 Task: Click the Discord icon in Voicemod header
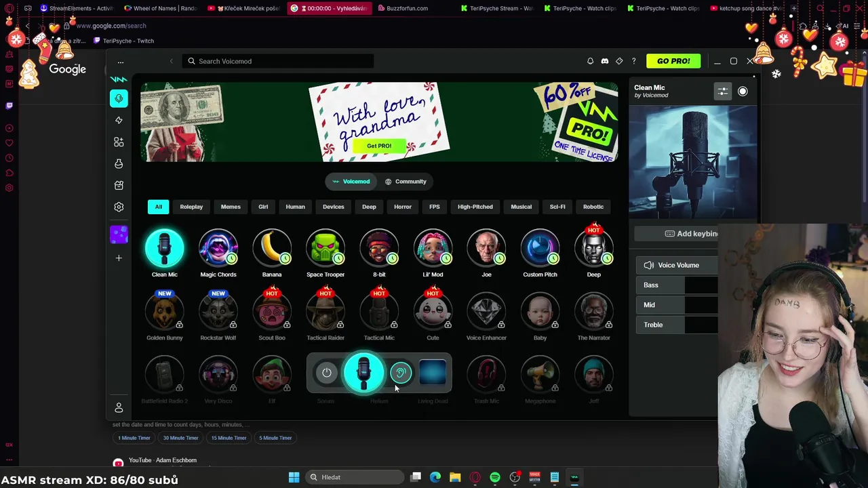tap(605, 61)
